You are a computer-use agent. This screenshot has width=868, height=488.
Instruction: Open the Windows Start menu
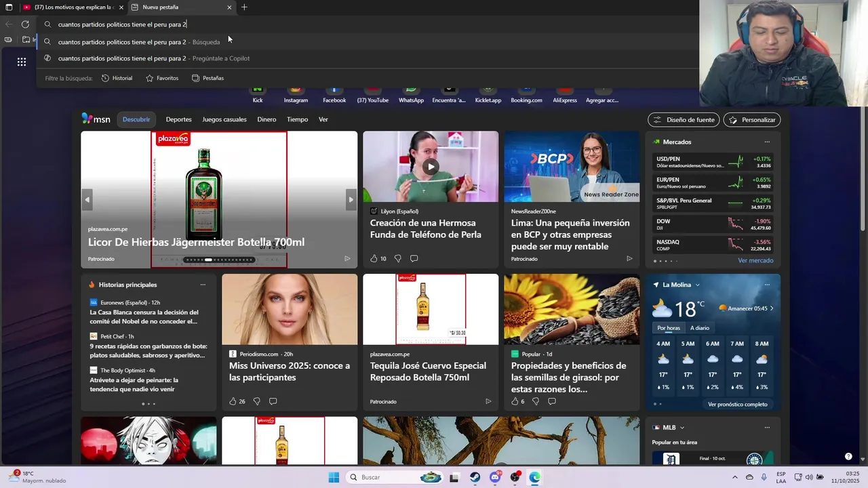coord(334,477)
